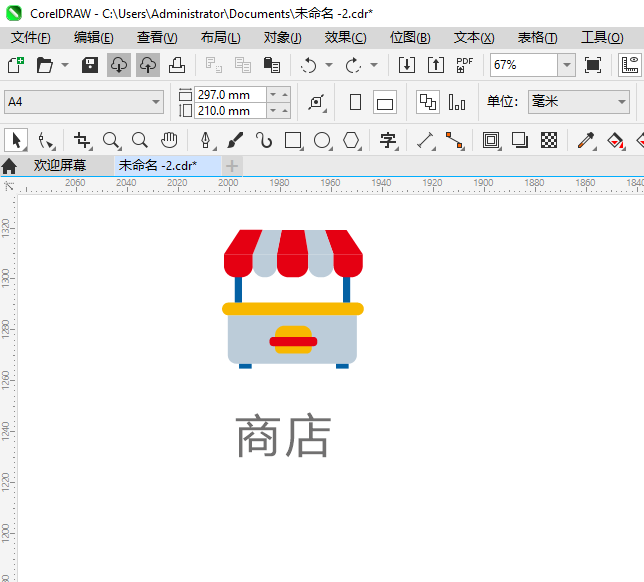The image size is (644, 582).
Task: Click Publish to PDF icon
Action: 465,65
